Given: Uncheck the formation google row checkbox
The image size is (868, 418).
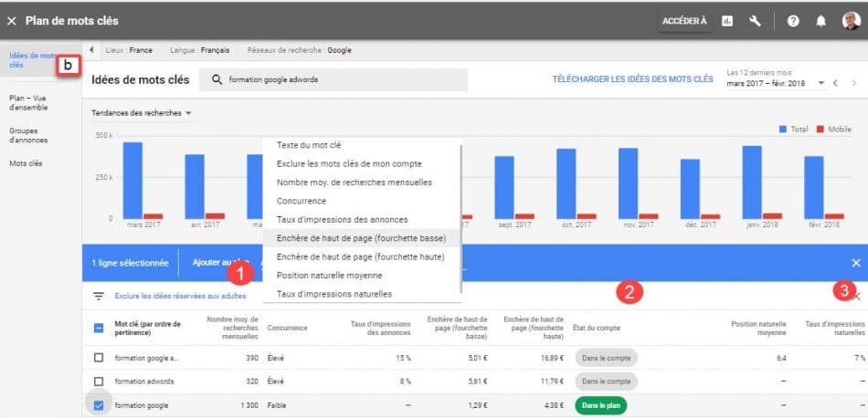Looking at the screenshot, I should (99, 406).
